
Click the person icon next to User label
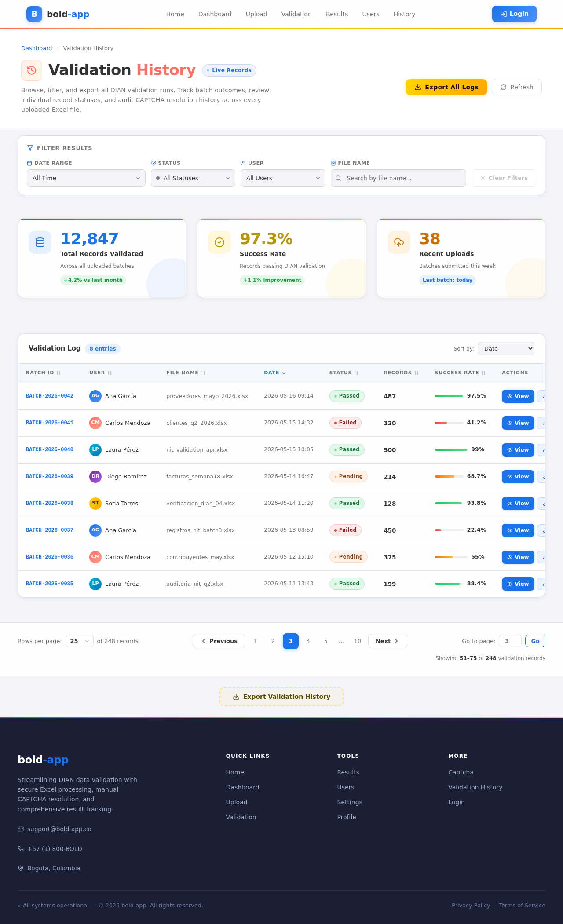pyautogui.click(x=243, y=163)
